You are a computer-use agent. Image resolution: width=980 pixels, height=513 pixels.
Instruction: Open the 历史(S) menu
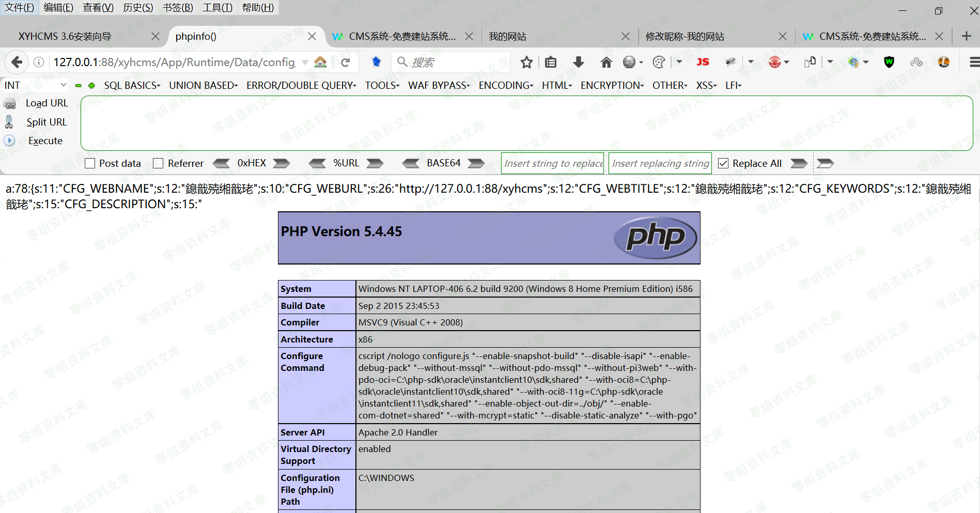[x=138, y=8]
